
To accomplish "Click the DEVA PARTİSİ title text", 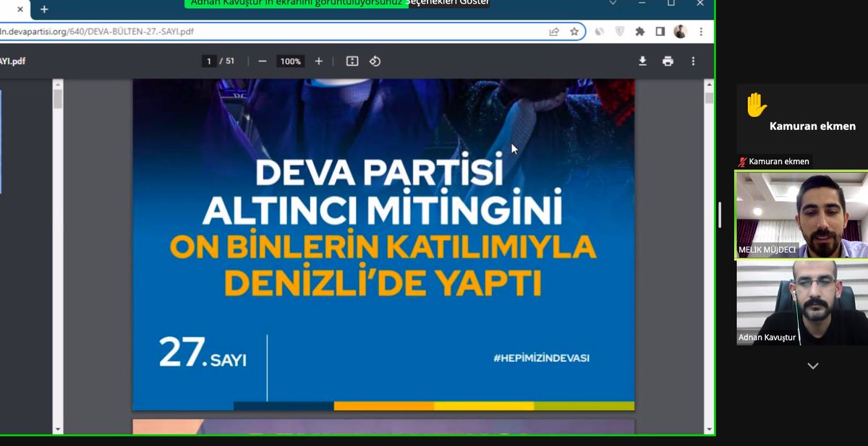I will click(x=379, y=173).
